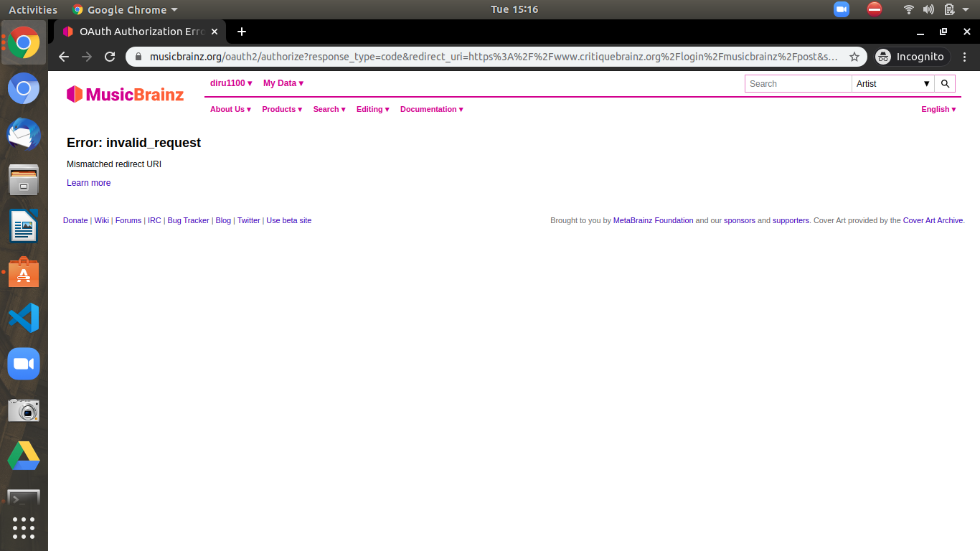980x551 pixels.
Task: Open the About Us dropdown
Action: point(231,109)
